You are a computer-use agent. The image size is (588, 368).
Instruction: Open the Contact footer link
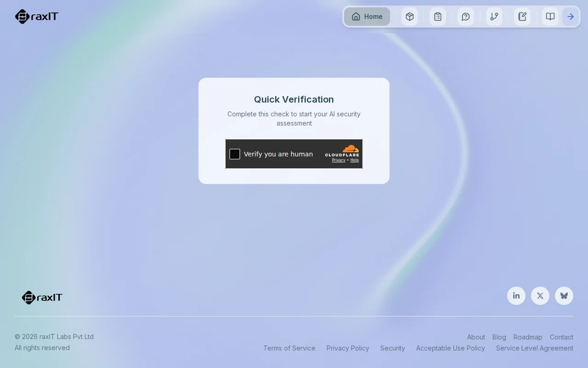pos(561,337)
